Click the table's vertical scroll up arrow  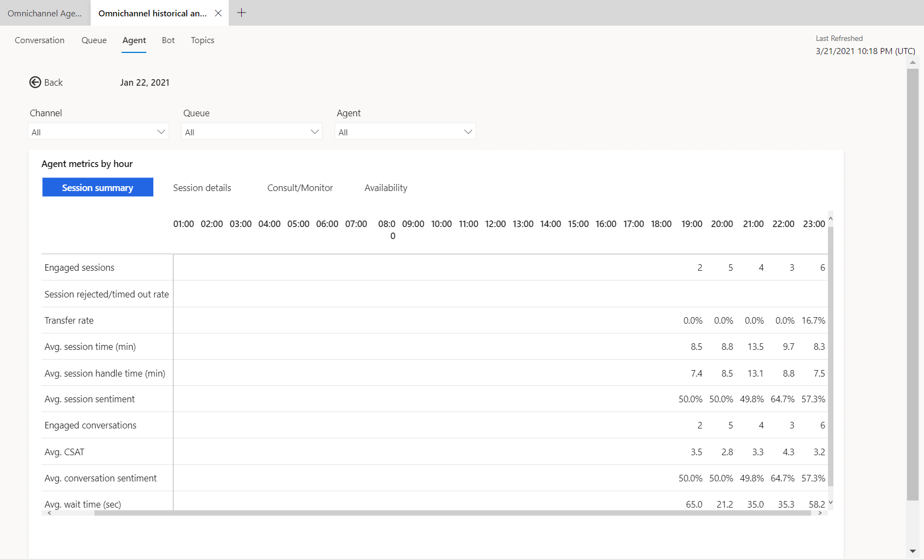831,218
